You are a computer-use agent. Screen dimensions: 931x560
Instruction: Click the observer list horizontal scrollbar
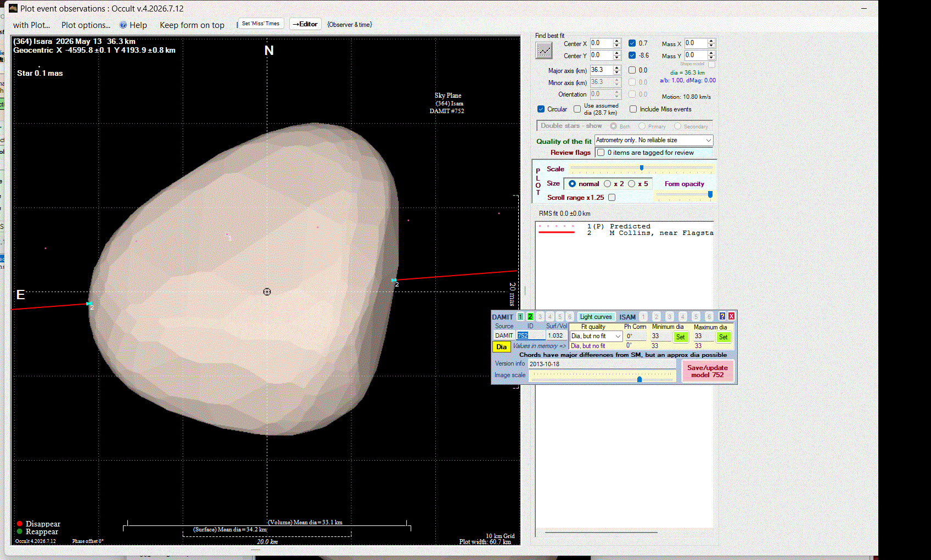[x=601, y=532]
